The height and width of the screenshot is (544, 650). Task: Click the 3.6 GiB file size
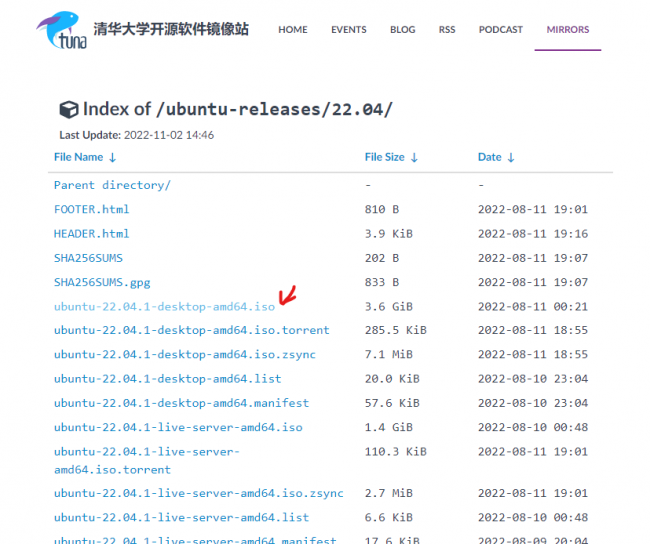coord(389,306)
